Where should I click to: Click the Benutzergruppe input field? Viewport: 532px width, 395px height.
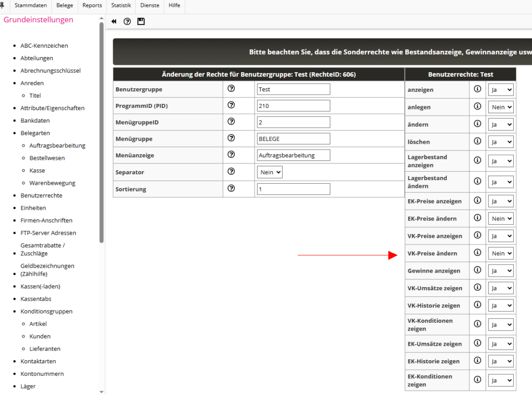click(294, 89)
